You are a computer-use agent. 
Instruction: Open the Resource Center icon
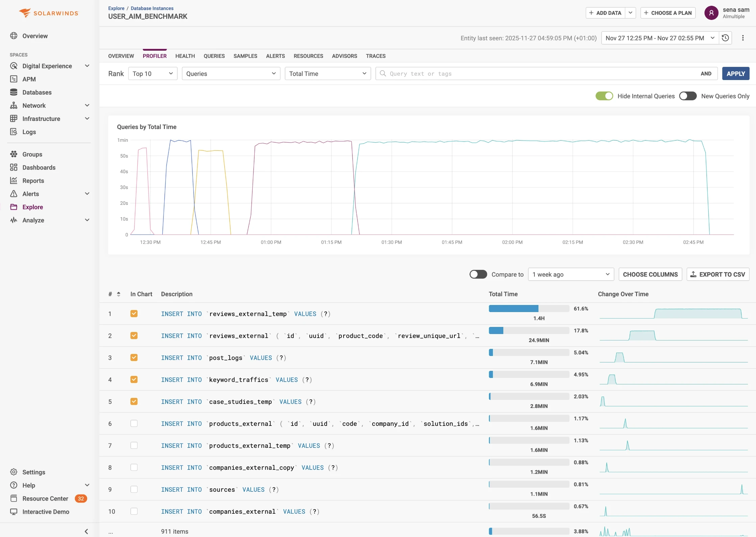[14, 498]
